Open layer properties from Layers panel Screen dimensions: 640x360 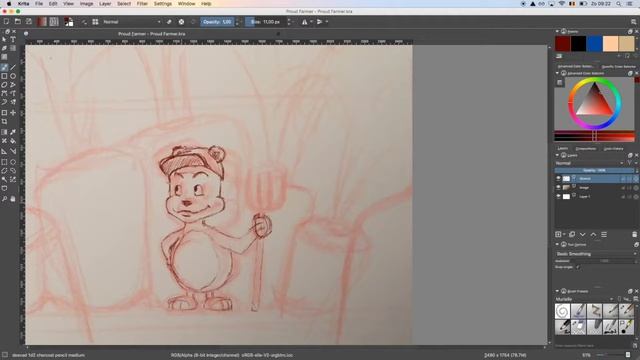coord(604,234)
